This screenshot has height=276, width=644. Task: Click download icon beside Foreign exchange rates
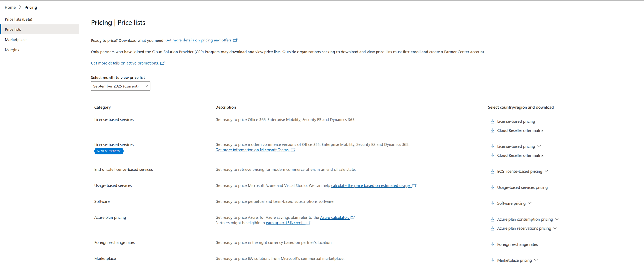pos(493,244)
